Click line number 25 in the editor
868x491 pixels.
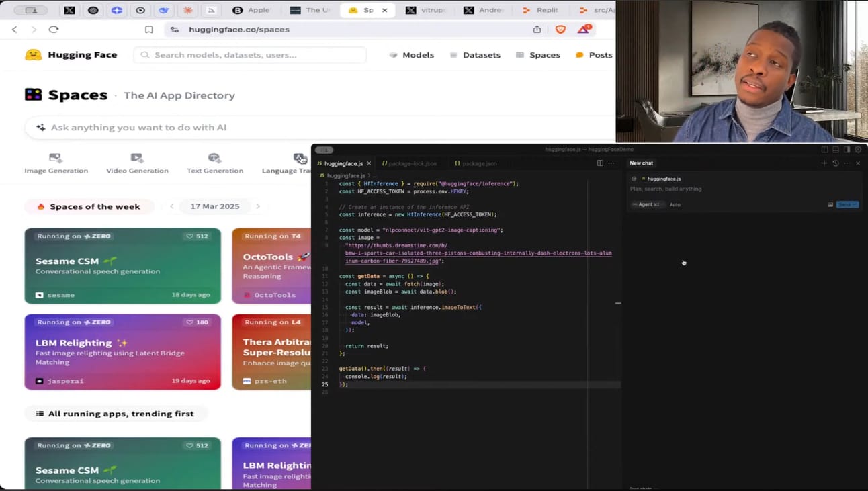[x=325, y=384]
